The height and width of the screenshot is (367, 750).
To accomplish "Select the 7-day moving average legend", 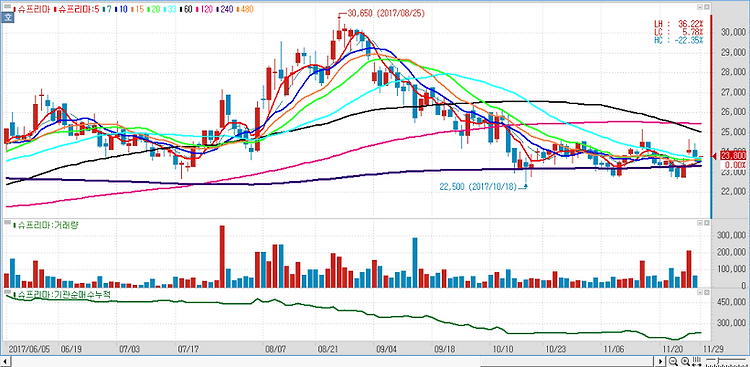I will (107, 9).
